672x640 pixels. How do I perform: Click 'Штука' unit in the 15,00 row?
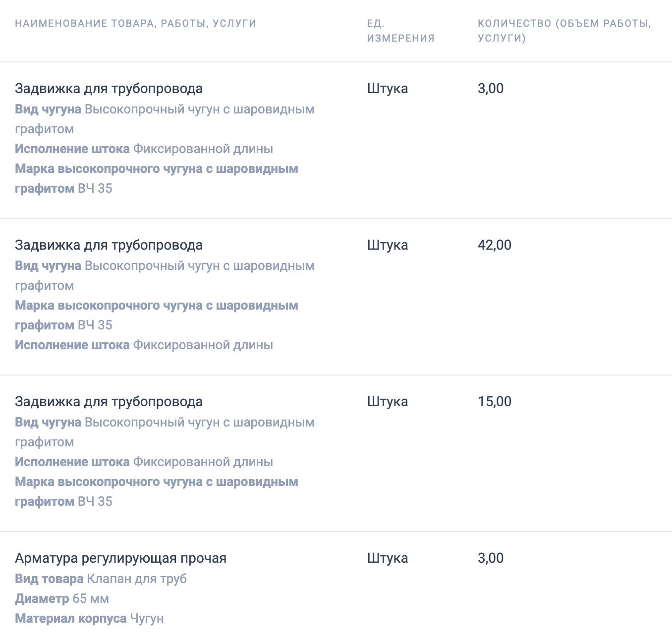click(x=387, y=402)
